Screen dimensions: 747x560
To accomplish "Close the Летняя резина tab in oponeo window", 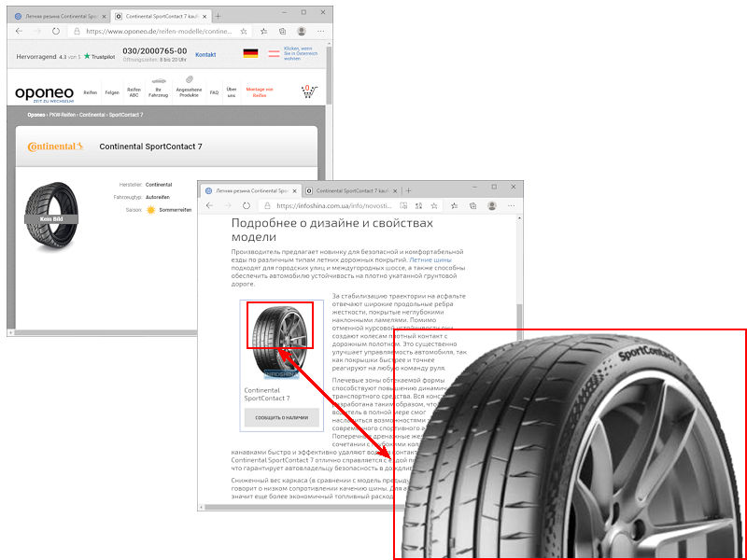I will point(105,16).
